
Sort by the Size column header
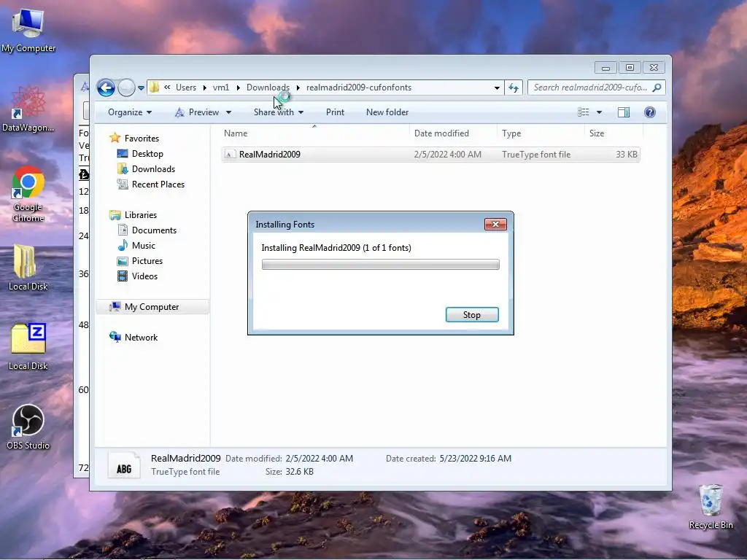(614, 133)
